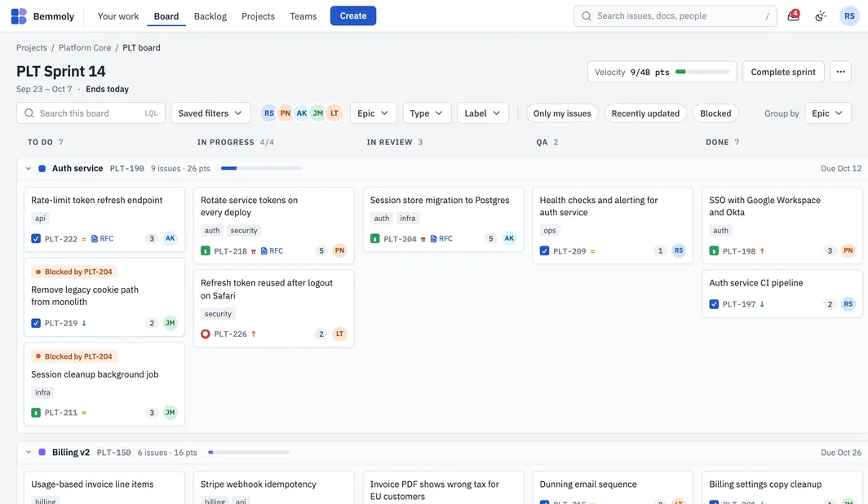This screenshot has height=504, width=868.
Task: Filter board by RS avatar
Action: [x=269, y=113]
